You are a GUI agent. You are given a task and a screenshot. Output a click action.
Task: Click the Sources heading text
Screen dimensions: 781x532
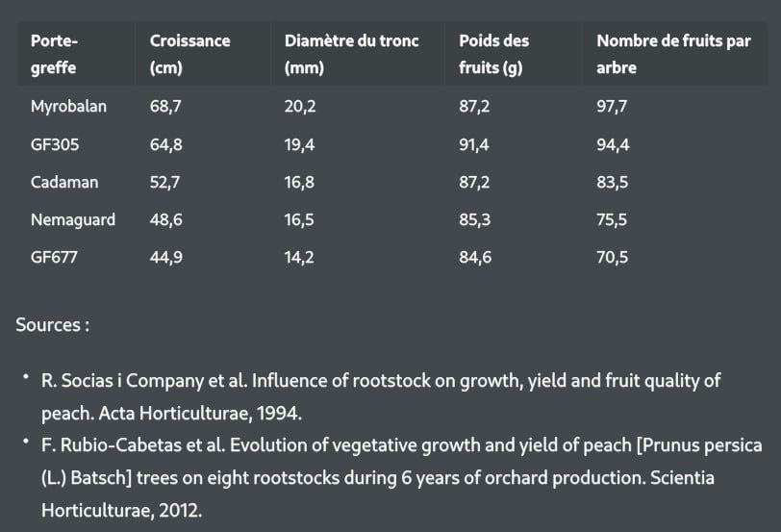point(52,325)
